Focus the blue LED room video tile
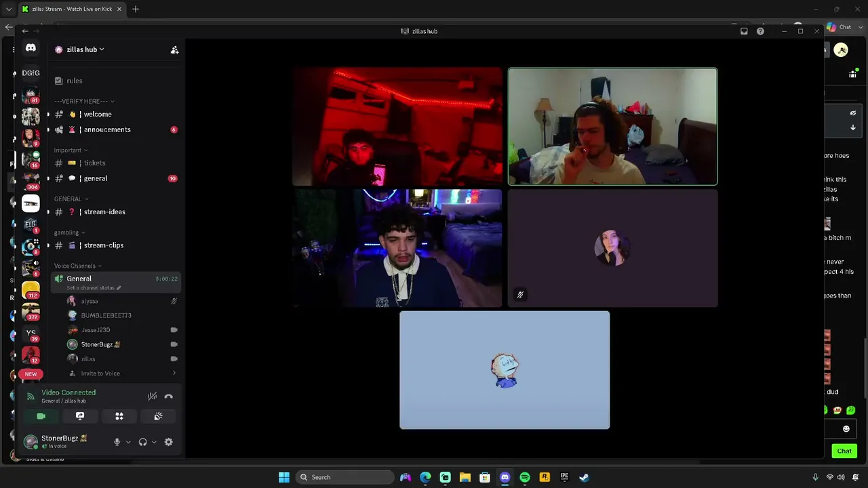Screen dimensions: 868x488 [x=397, y=248]
